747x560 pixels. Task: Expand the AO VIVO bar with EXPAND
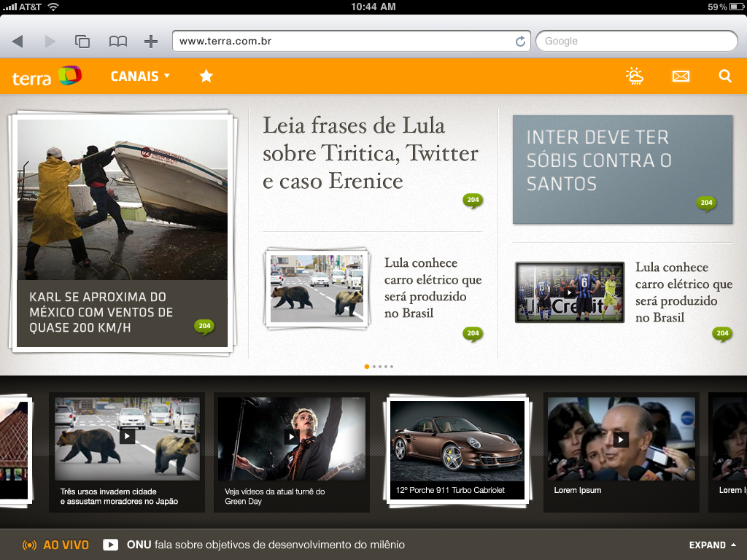712,545
